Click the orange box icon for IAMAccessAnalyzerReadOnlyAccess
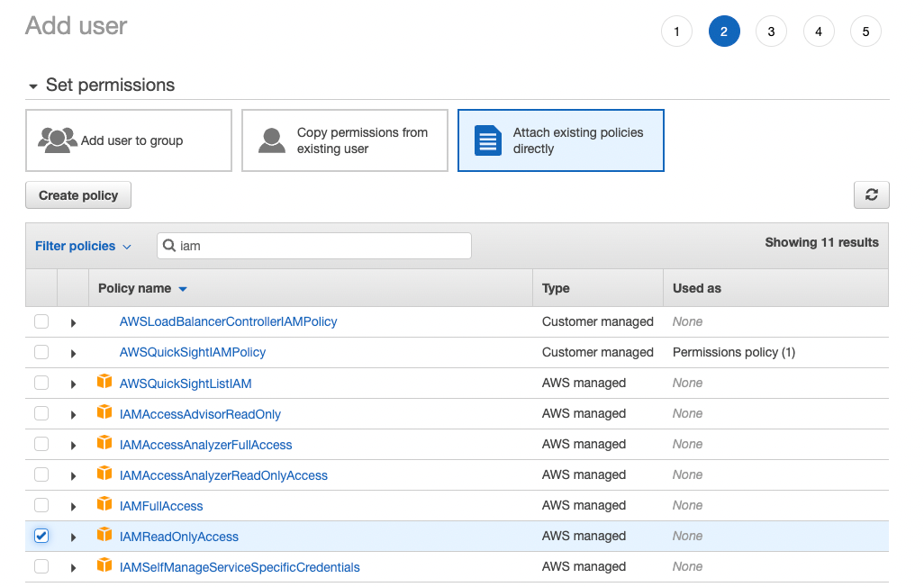The width and height of the screenshot is (924, 587). click(x=104, y=474)
